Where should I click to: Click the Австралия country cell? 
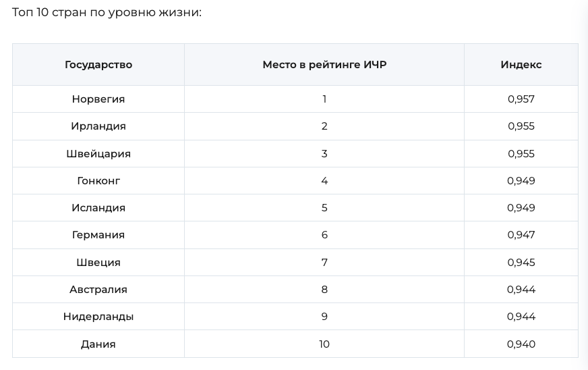(98, 289)
